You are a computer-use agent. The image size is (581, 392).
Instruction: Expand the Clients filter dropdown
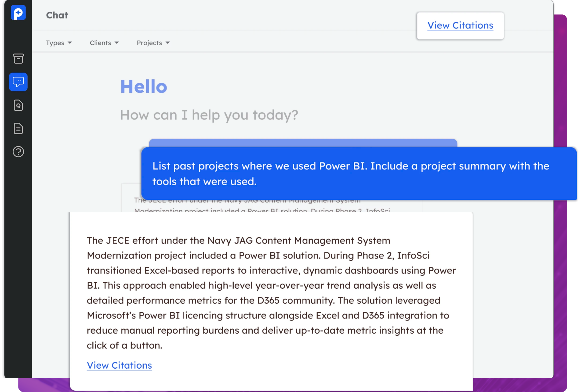click(104, 43)
